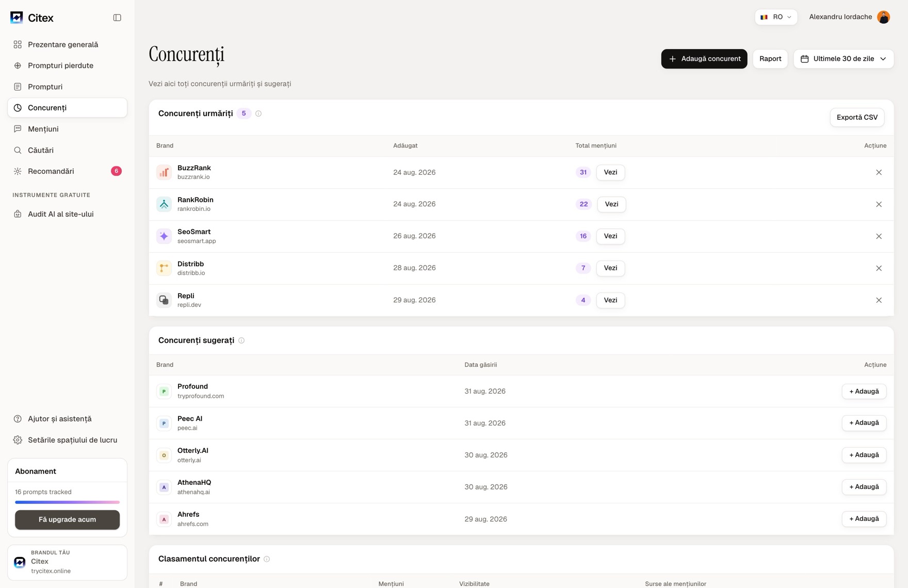Remove BuzzRank with its X icon
The image size is (908, 588).
879,172
